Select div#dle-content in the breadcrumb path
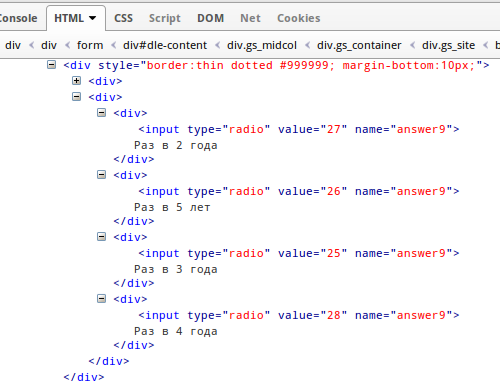 [165, 45]
